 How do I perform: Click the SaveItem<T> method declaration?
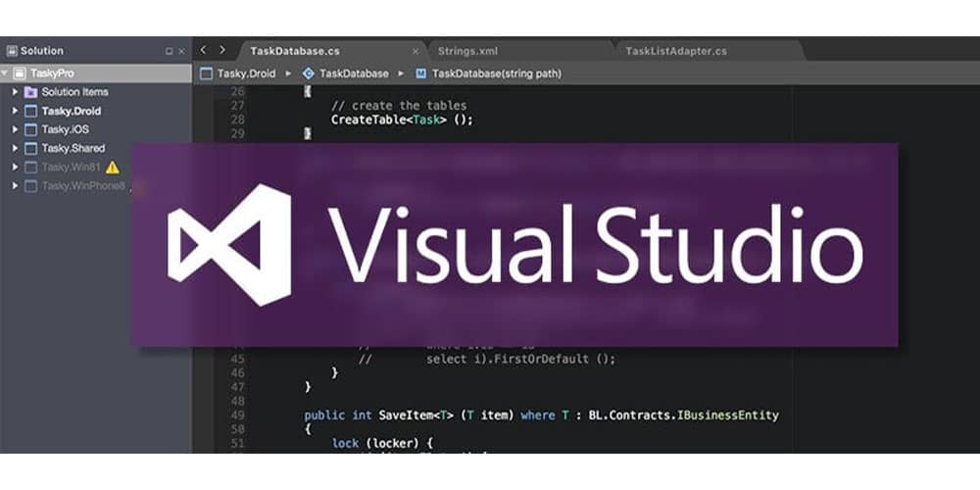click(x=541, y=415)
